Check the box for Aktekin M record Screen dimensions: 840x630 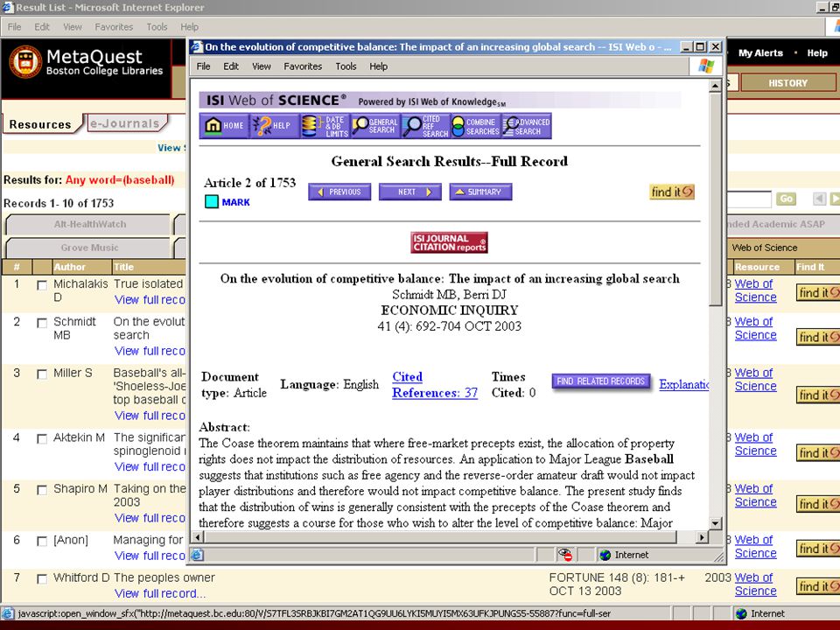[x=42, y=439]
